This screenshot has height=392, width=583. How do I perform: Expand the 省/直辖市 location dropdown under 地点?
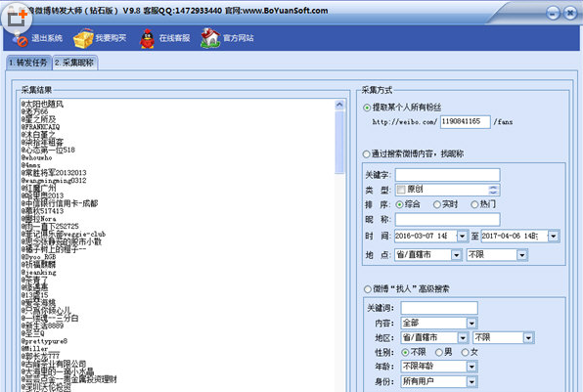[456, 255]
